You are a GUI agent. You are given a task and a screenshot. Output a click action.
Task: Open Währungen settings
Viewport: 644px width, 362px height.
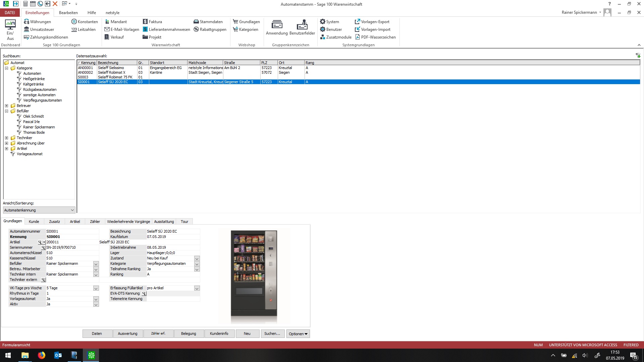[x=37, y=22]
